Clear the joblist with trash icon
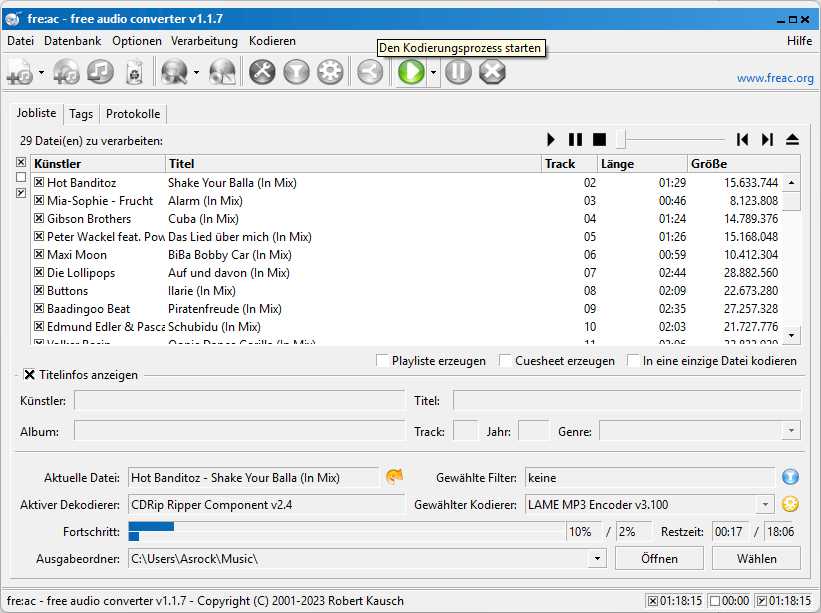Viewport: 821px width, 613px height. (135, 72)
